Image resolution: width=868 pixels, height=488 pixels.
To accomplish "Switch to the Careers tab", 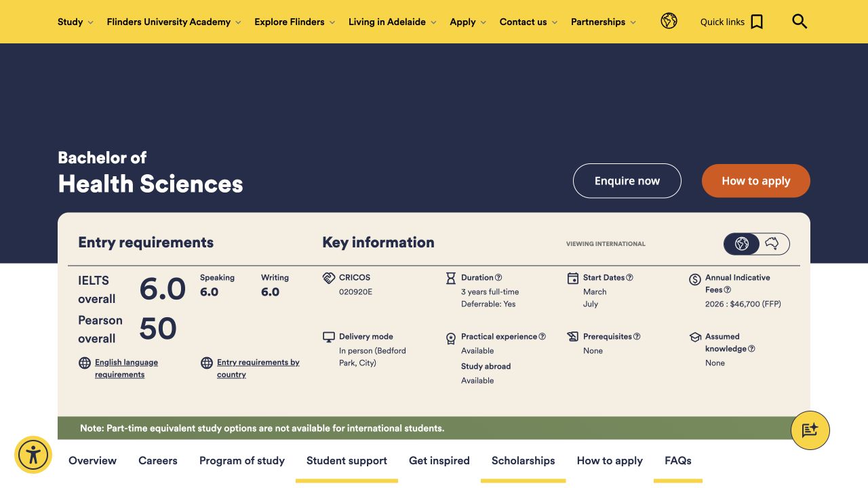I will point(158,461).
